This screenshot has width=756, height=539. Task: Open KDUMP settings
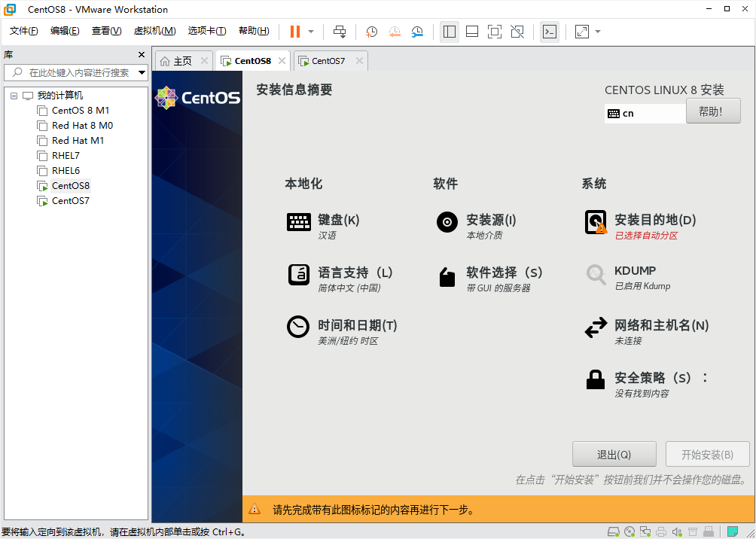click(628, 277)
